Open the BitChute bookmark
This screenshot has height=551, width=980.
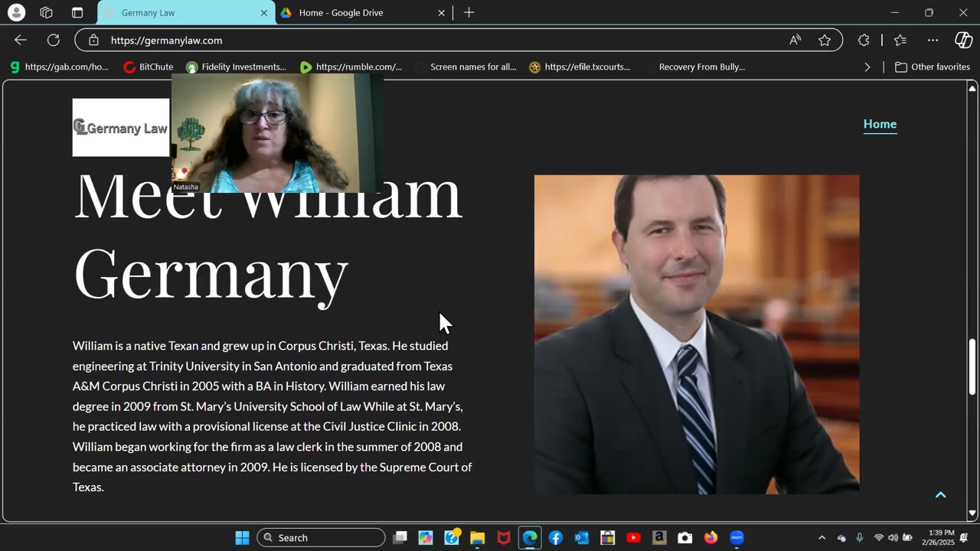pyautogui.click(x=149, y=67)
